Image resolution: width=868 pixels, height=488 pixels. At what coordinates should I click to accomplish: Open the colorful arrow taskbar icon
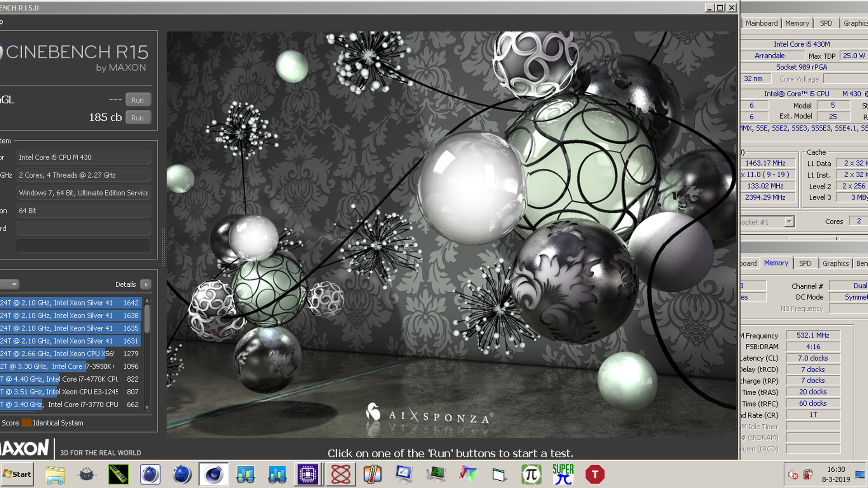click(x=467, y=475)
